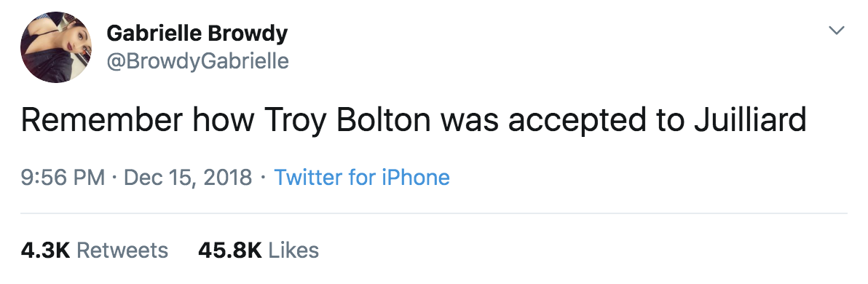Click the word Retweets under the tweet
The image size is (868, 284).
point(122,251)
